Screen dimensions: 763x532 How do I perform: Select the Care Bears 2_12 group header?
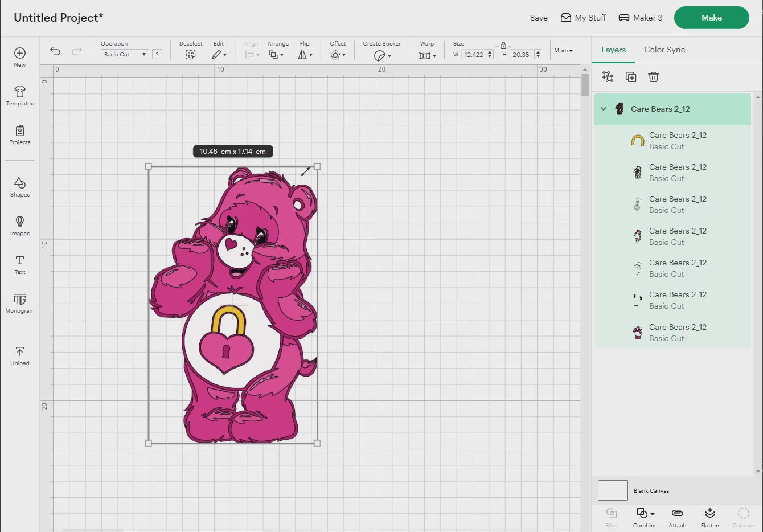pos(672,109)
